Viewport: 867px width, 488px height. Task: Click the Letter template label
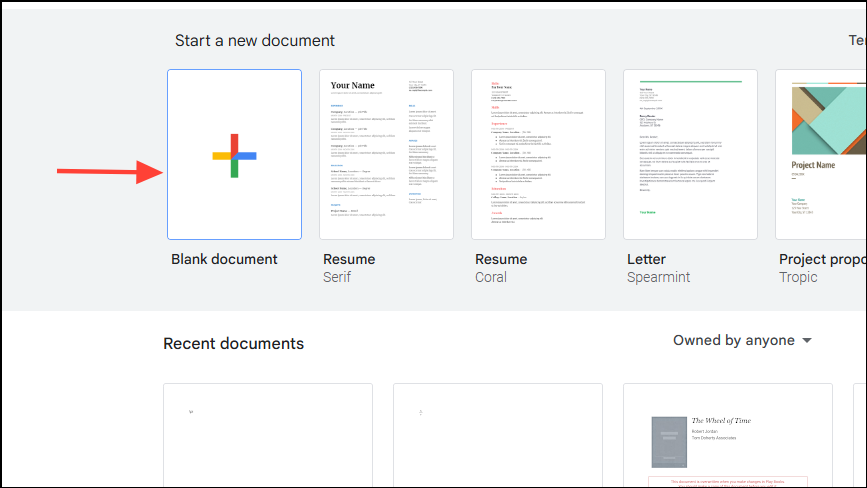646,259
